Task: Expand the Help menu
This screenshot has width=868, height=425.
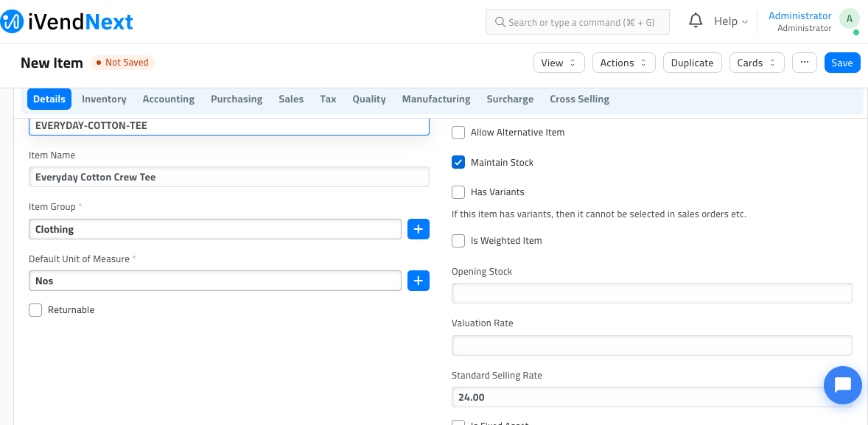Action: click(731, 21)
